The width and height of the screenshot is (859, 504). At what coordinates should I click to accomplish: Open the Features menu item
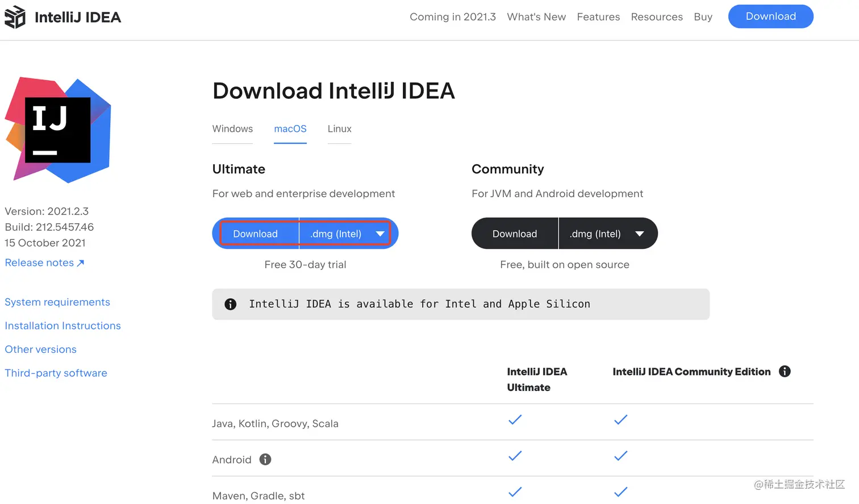tap(598, 17)
